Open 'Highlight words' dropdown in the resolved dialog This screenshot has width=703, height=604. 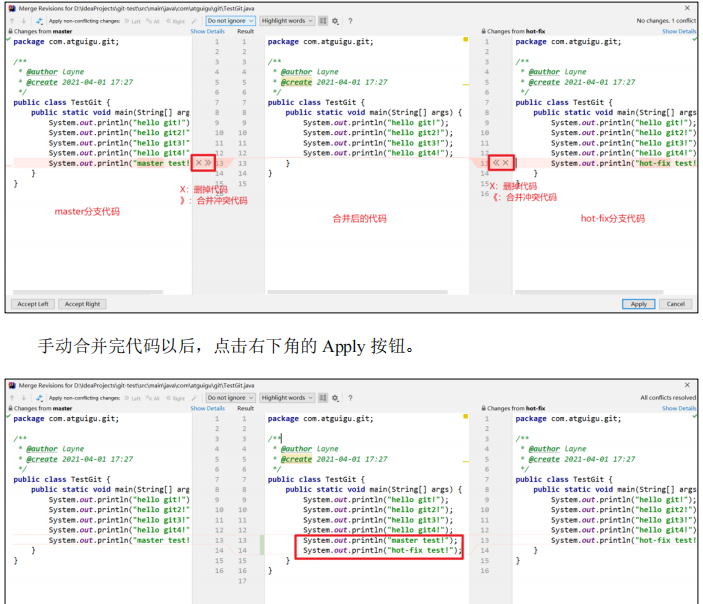pos(287,398)
